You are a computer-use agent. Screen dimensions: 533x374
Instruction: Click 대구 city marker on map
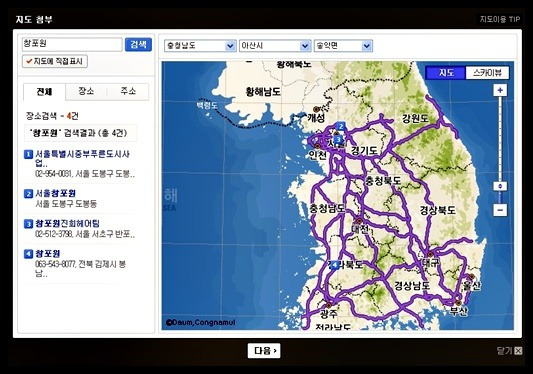point(430,254)
